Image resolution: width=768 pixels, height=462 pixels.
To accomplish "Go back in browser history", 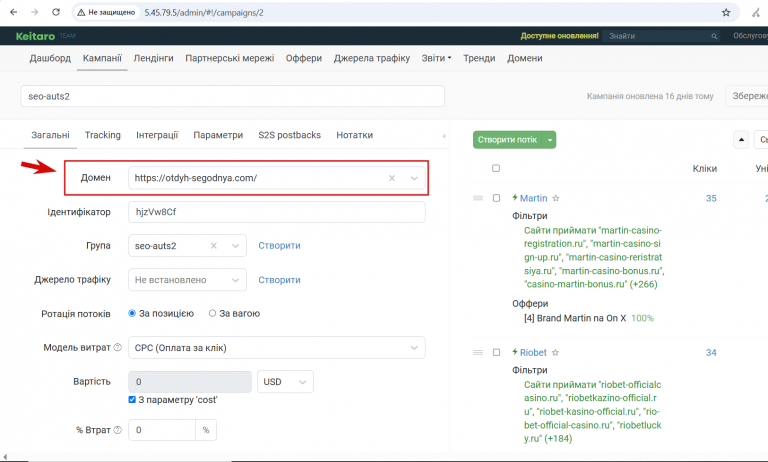I will (14, 12).
